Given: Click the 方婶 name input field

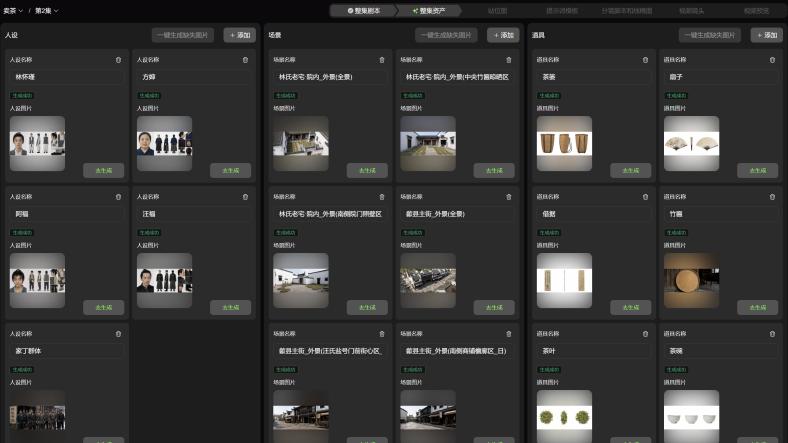Looking at the screenshot, I should [x=193, y=77].
